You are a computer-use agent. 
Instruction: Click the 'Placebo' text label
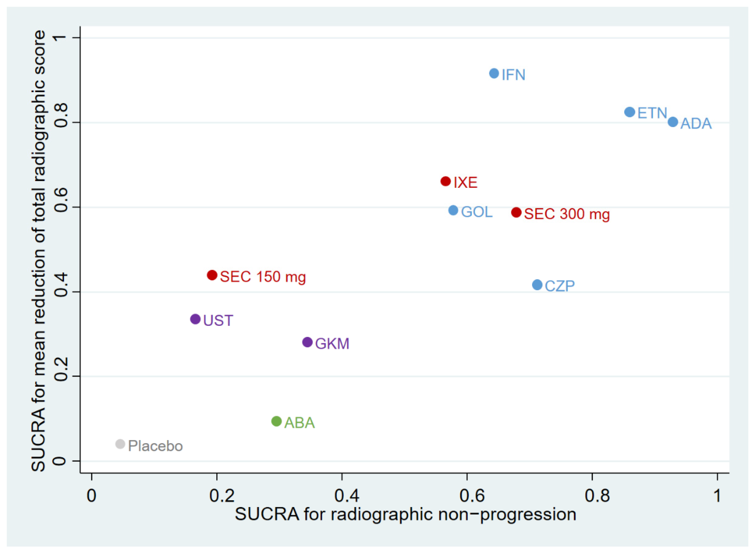tap(156, 446)
